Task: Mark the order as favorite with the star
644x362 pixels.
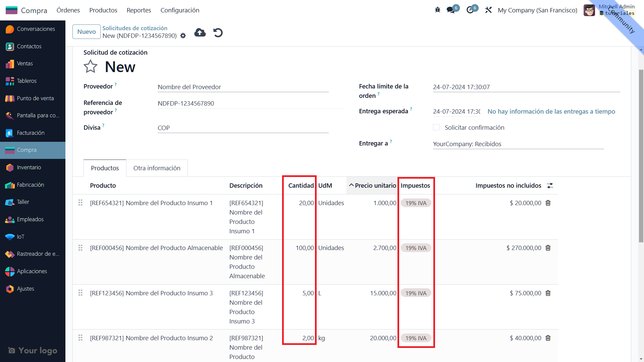Action: [x=91, y=66]
